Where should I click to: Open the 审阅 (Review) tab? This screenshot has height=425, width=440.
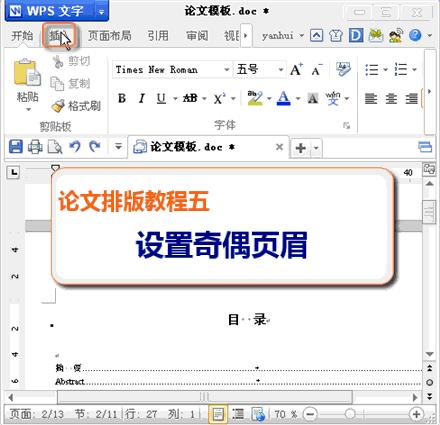(x=197, y=36)
